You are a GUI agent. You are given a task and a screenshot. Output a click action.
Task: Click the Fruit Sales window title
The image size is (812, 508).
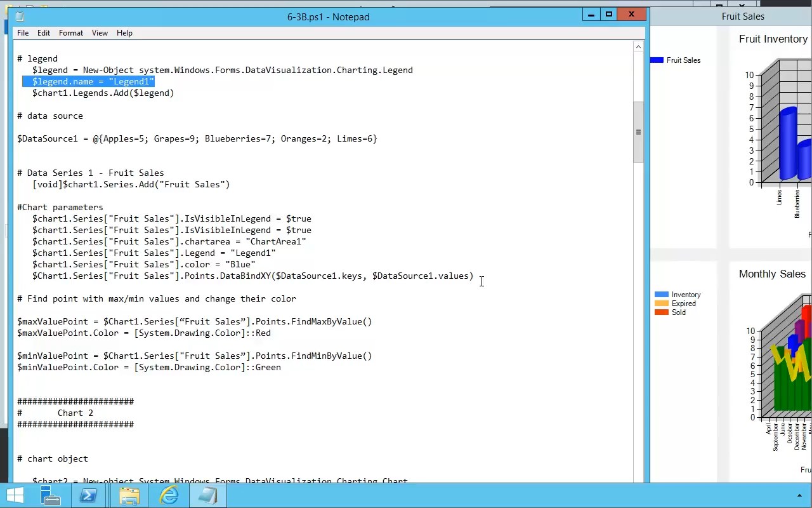[743, 17]
